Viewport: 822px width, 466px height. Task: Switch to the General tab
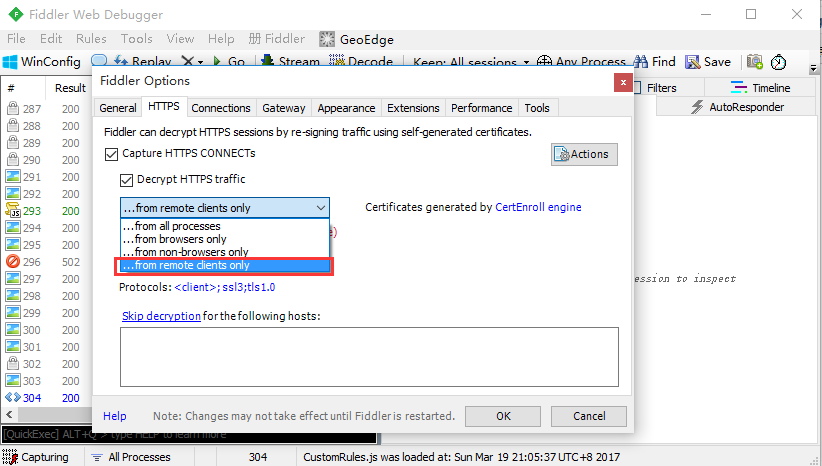point(118,108)
